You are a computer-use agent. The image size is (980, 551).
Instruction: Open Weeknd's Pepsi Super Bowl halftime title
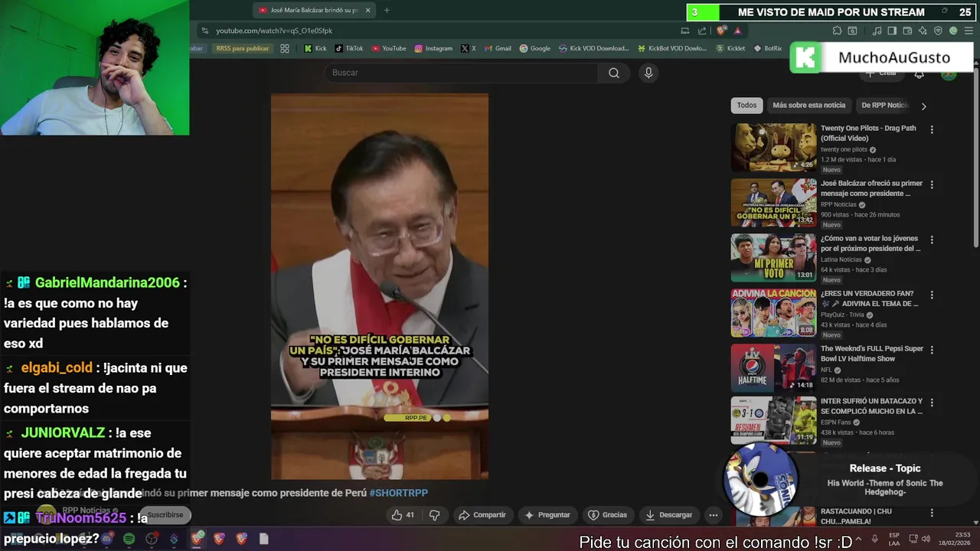872,354
